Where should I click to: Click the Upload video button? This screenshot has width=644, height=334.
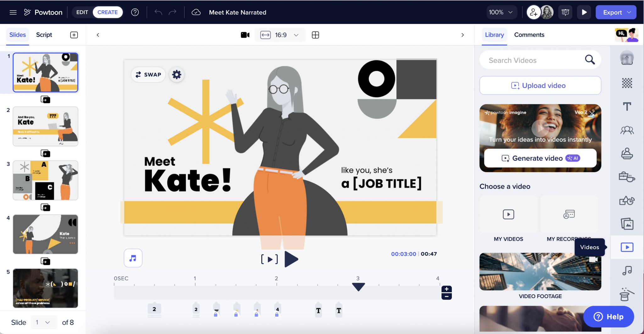pos(540,85)
